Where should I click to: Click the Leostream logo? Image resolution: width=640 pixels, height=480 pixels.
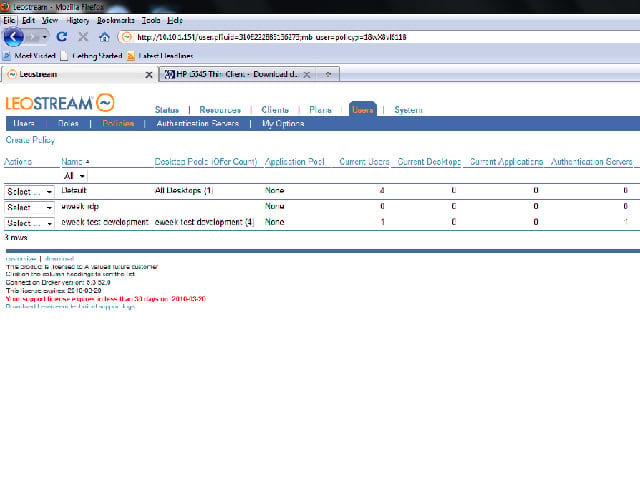click(60, 103)
